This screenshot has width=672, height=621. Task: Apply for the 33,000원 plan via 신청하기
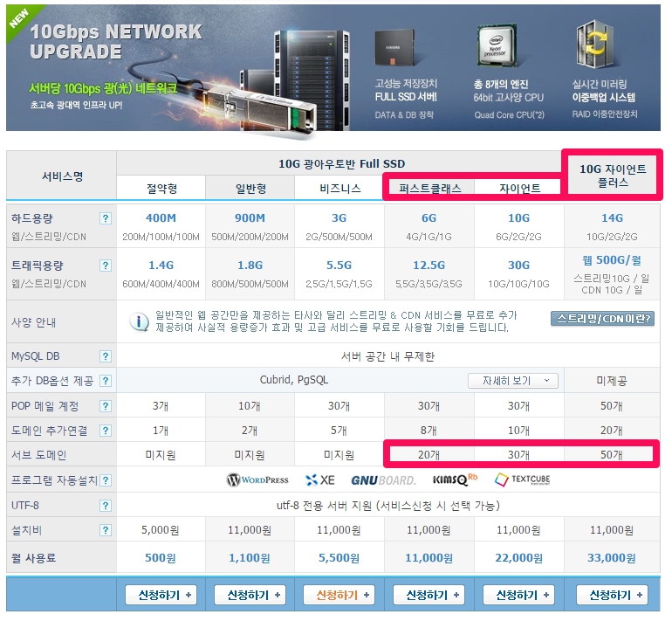(x=611, y=595)
